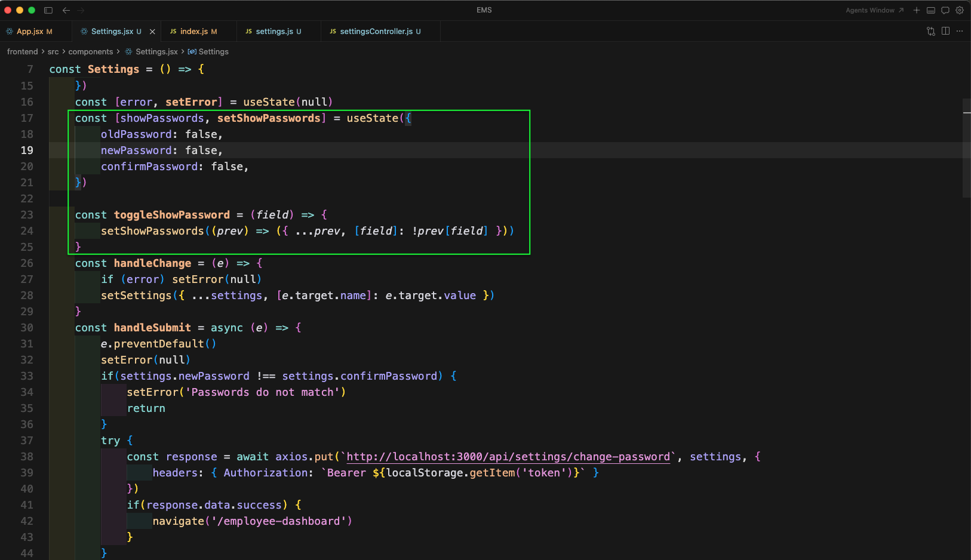
Task: Open the editor More Actions ellipsis
Action: [960, 31]
